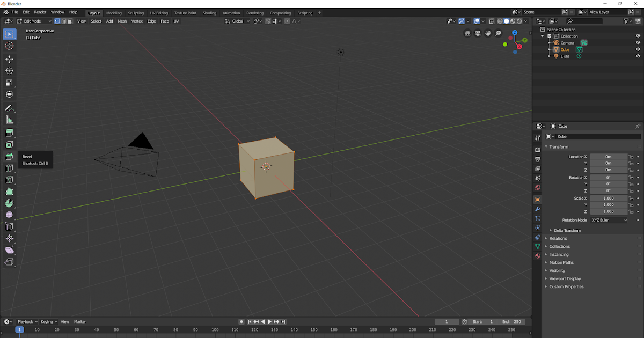Select the Cursor tool

(9, 46)
